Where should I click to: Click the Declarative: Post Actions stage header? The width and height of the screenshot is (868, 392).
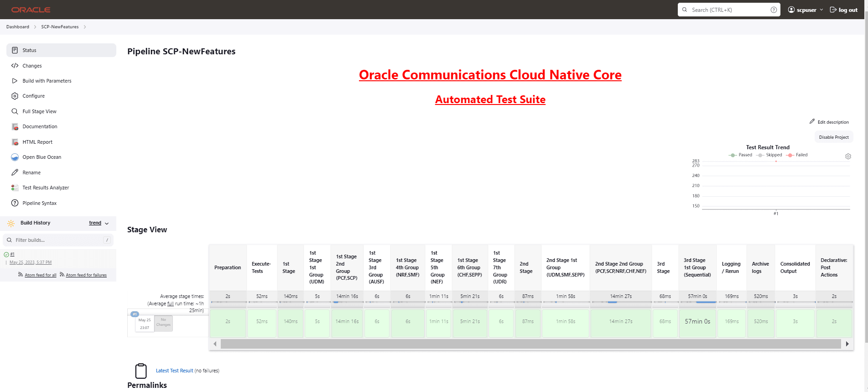(x=834, y=267)
